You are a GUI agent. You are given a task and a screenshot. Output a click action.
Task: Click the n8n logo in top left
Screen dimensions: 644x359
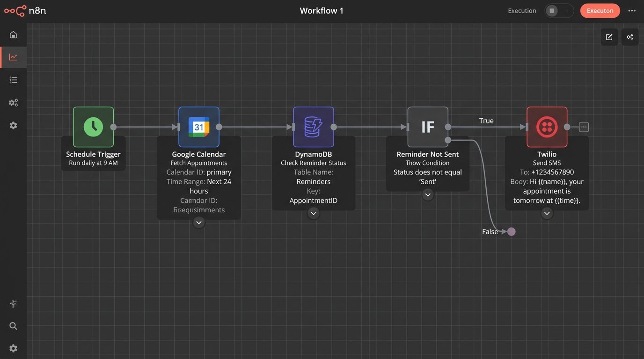coord(14,10)
